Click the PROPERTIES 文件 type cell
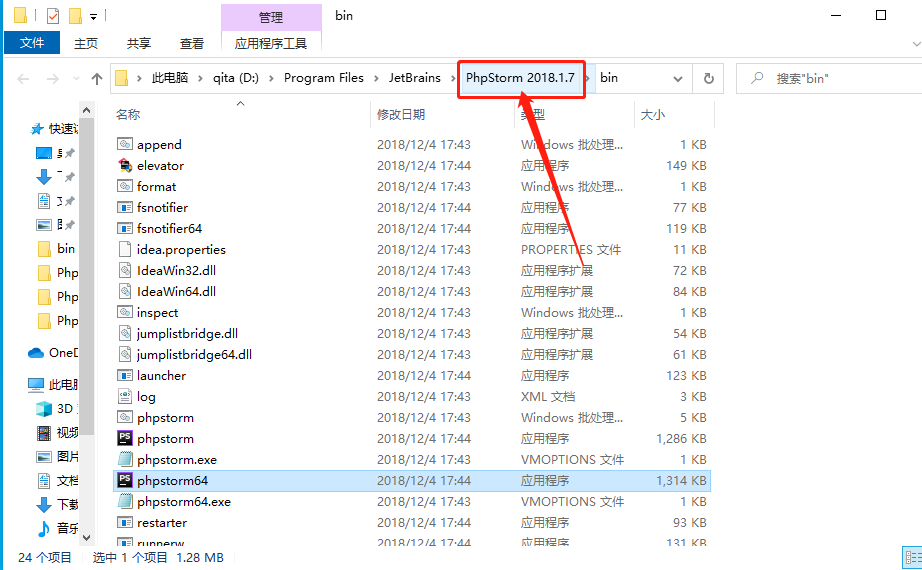 [570, 249]
